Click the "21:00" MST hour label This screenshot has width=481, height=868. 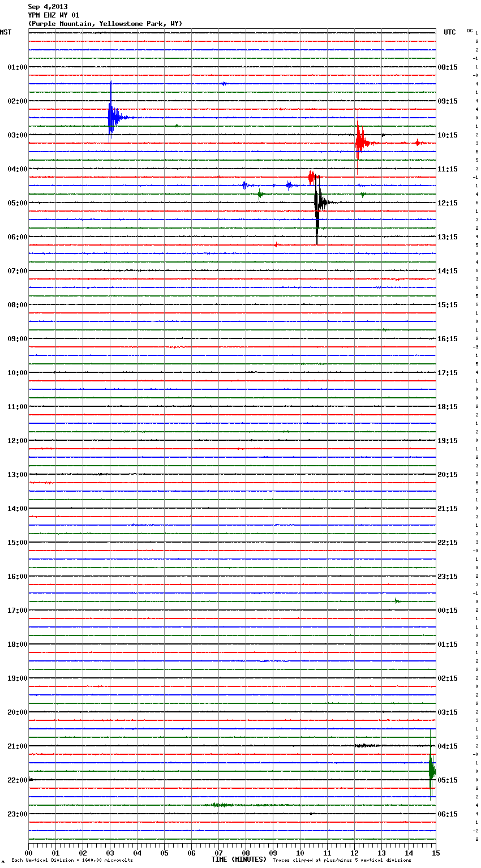coord(18,746)
